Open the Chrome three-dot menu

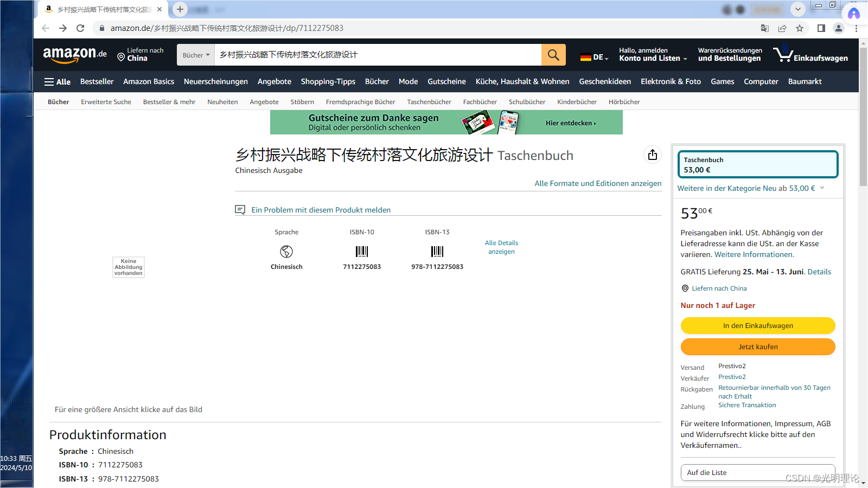pos(856,28)
